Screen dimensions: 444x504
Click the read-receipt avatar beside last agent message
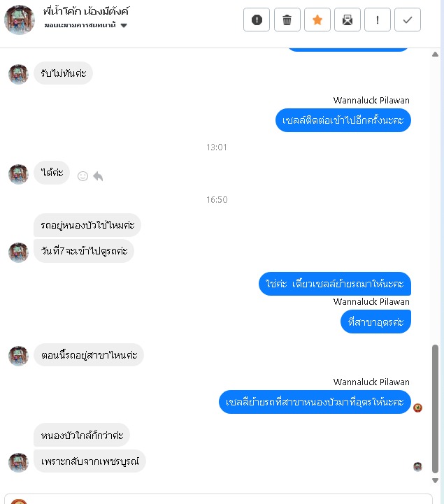click(x=417, y=408)
